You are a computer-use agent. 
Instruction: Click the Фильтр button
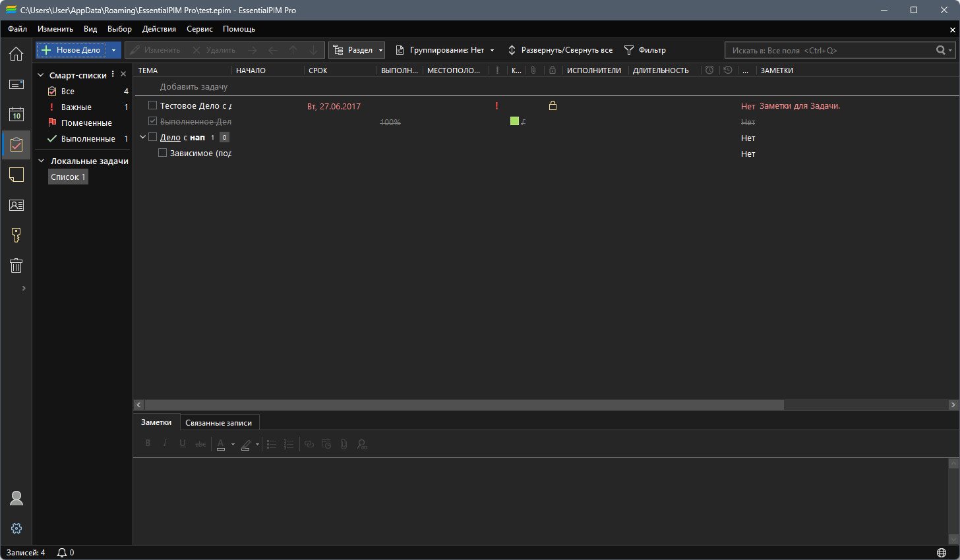pos(645,50)
